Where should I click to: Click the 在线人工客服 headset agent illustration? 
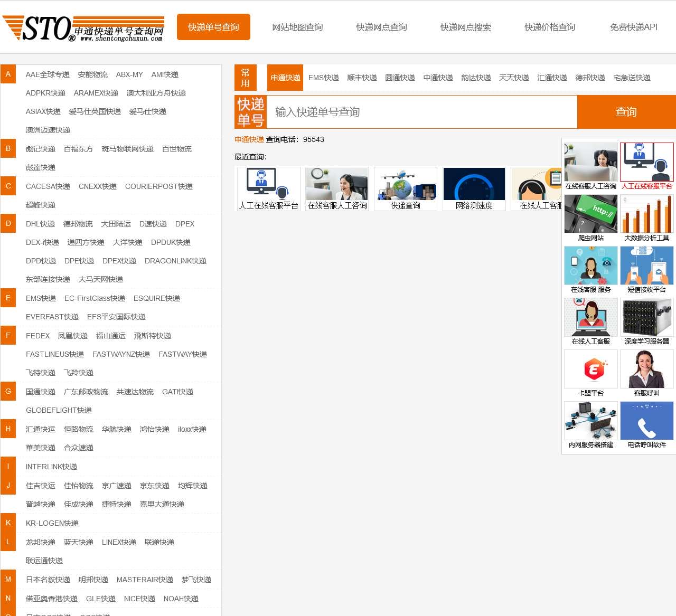(591, 317)
